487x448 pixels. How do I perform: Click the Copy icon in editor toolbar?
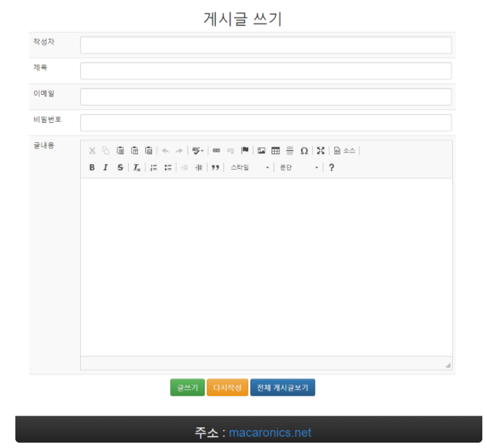pyautogui.click(x=106, y=151)
